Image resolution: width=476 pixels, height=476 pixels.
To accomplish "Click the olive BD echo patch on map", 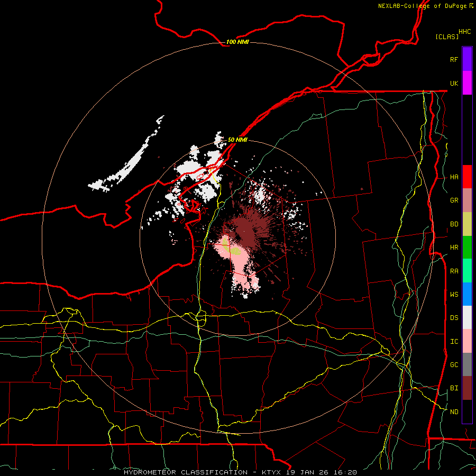I will [234, 251].
